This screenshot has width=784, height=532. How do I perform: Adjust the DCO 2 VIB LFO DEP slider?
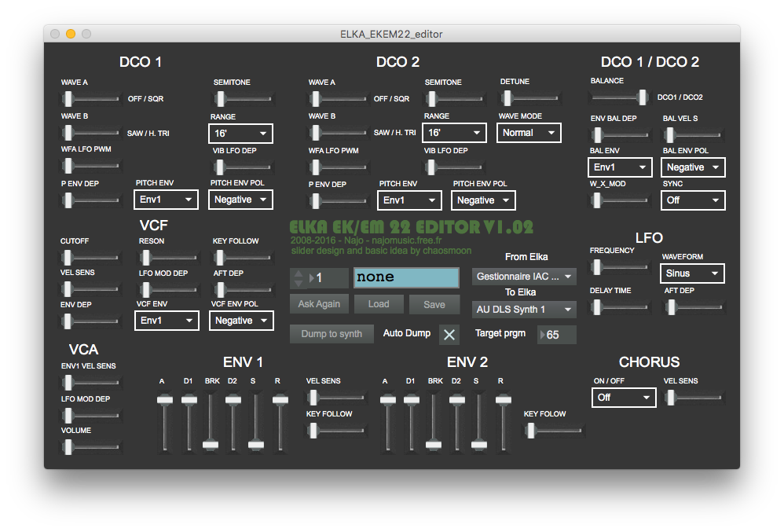(x=454, y=167)
